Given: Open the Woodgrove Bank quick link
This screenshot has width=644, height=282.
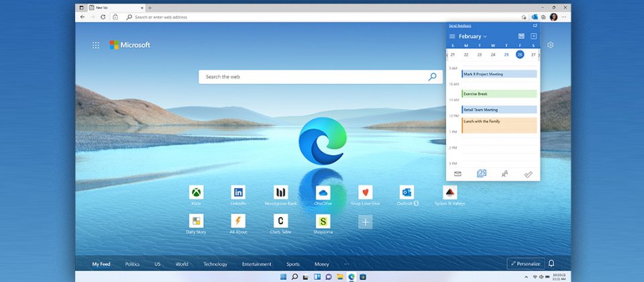Looking at the screenshot, I should [x=281, y=192].
